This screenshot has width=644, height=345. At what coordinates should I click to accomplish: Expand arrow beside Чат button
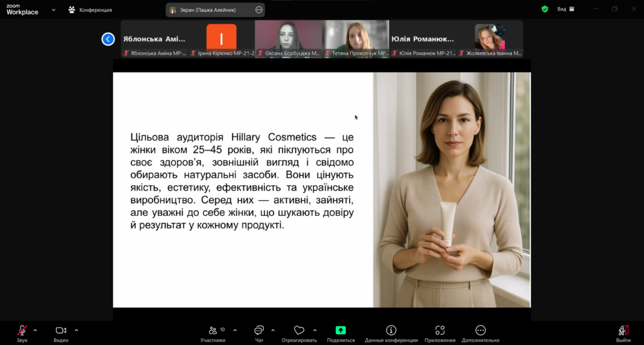[x=273, y=330]
